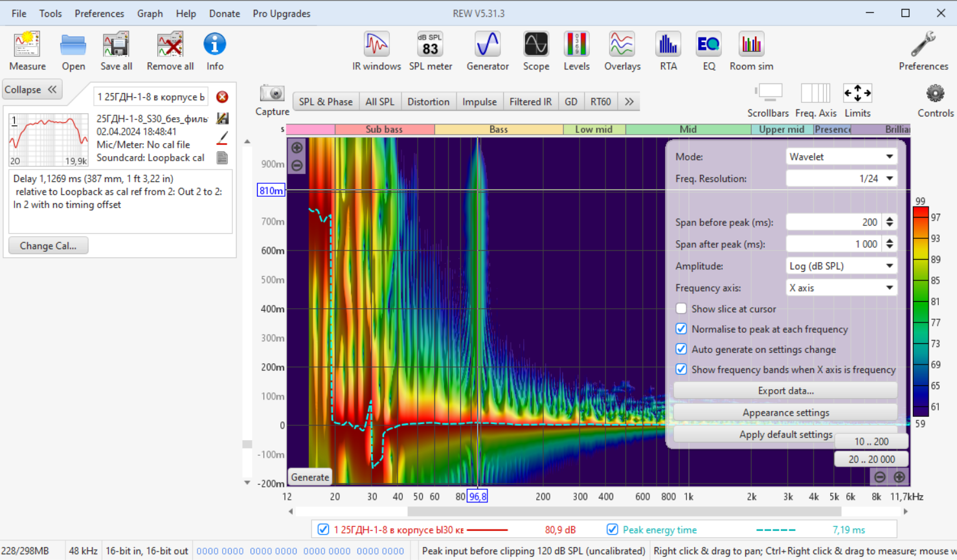Click the Save all icon
Viewport: 957px width, 560px height.
pos(117,45)
